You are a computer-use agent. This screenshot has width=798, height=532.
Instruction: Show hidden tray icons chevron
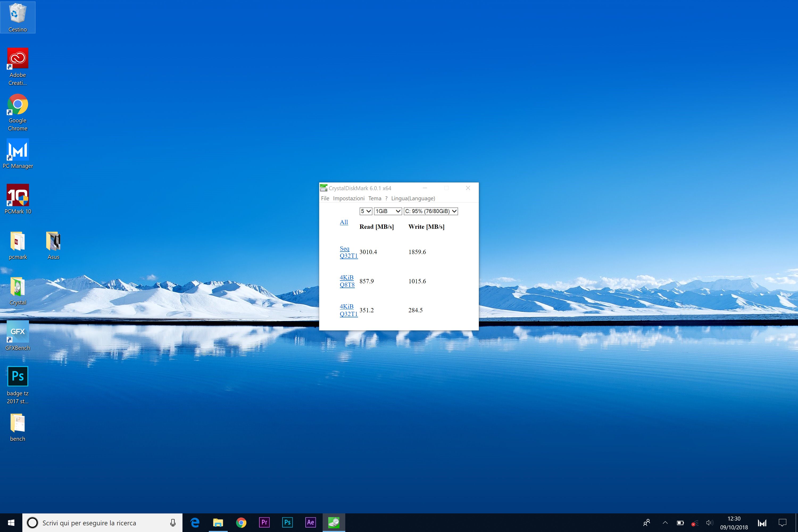coord(665,523)
